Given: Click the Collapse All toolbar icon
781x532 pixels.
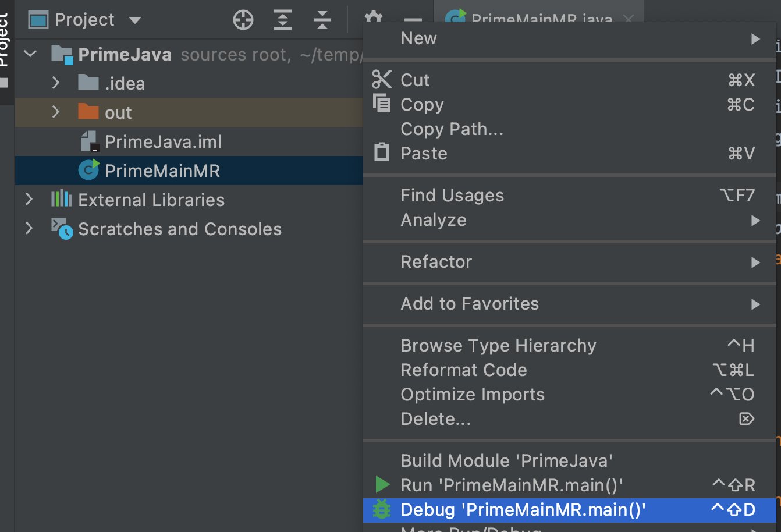Looking at the screenshot, I should pos(322,20).
